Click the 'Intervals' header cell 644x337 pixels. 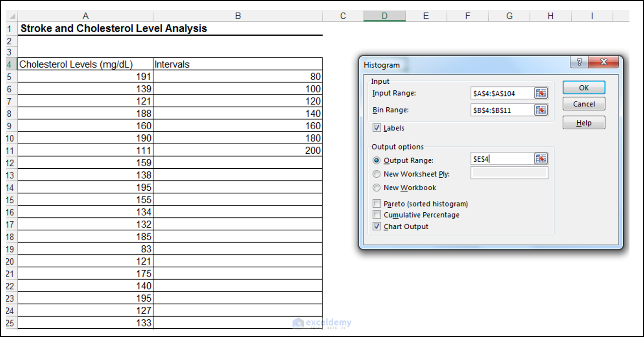tap(238, 64)
